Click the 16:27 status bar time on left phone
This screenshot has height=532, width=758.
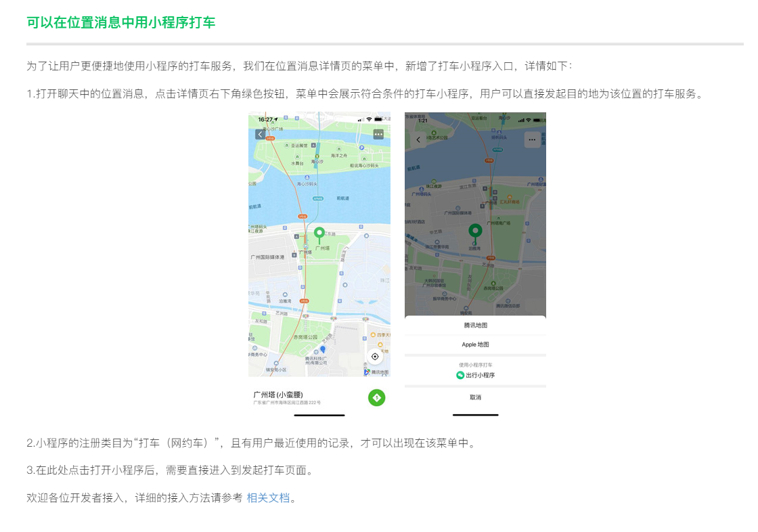tap(265, 119)
